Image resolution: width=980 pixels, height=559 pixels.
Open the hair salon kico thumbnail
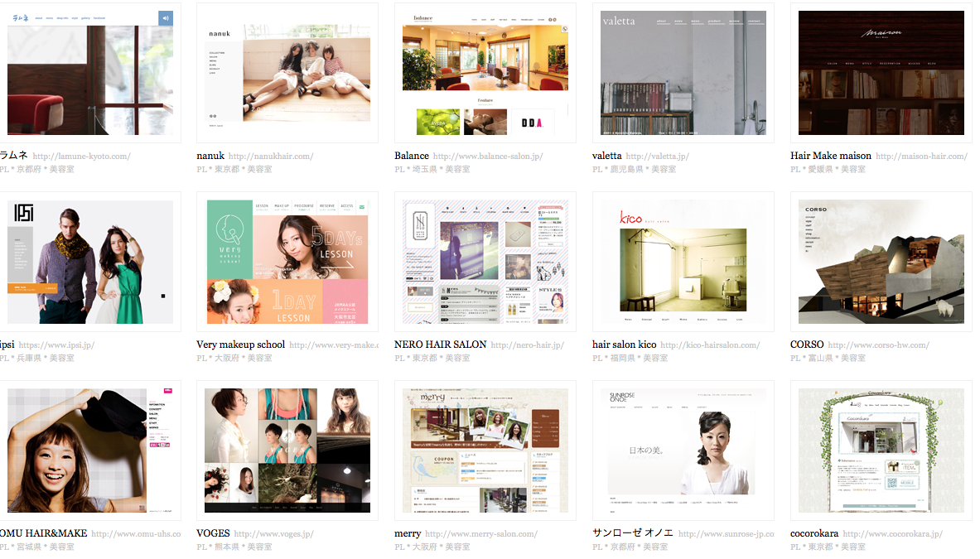[x=683, y=262]
